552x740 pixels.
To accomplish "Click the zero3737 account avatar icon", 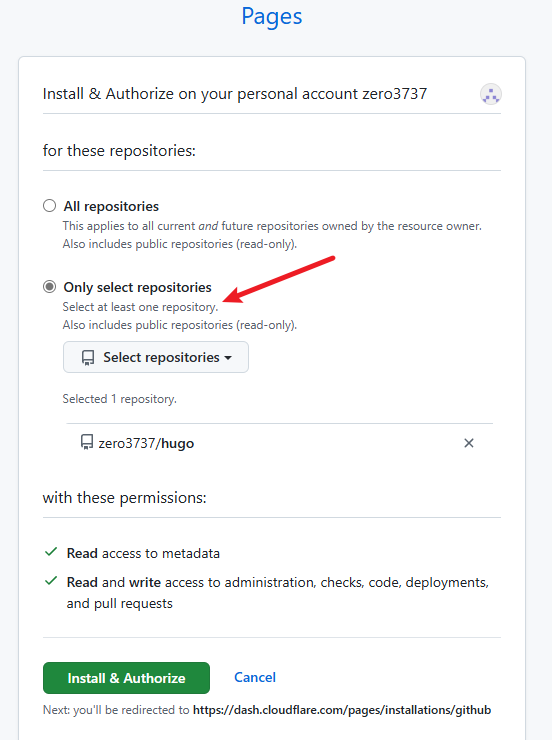I will tap(491, 94).
